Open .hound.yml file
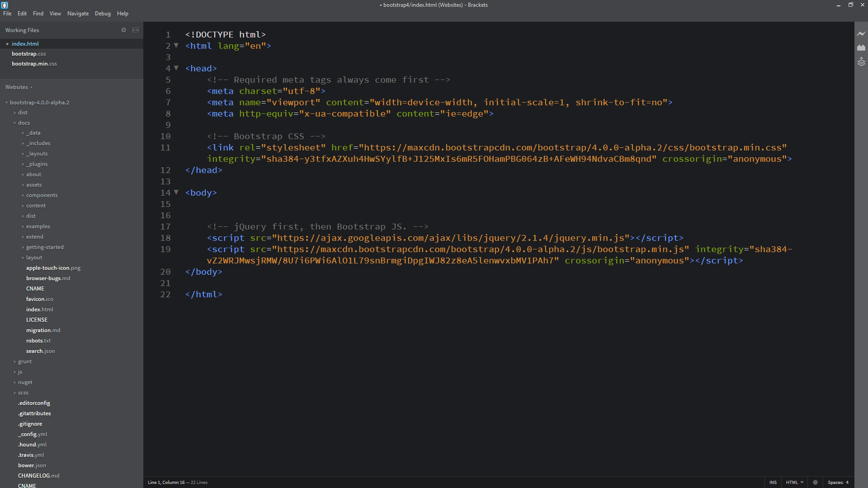868x488 pixels. pyautogui.click(x=32, y=445)
